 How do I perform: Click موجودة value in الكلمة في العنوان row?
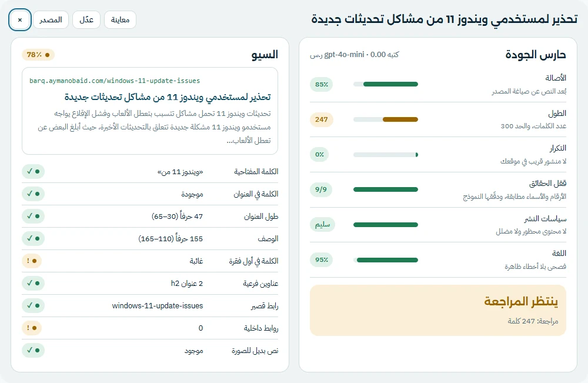(x=192, y=194)
